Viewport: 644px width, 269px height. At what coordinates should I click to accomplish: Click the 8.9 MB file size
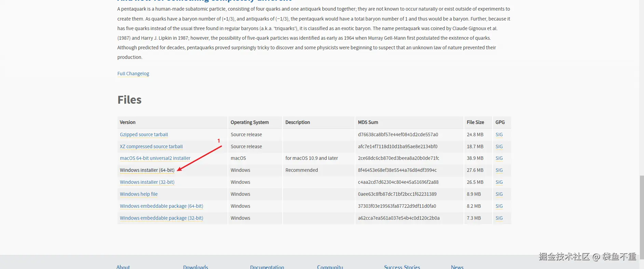click(474, 194)
